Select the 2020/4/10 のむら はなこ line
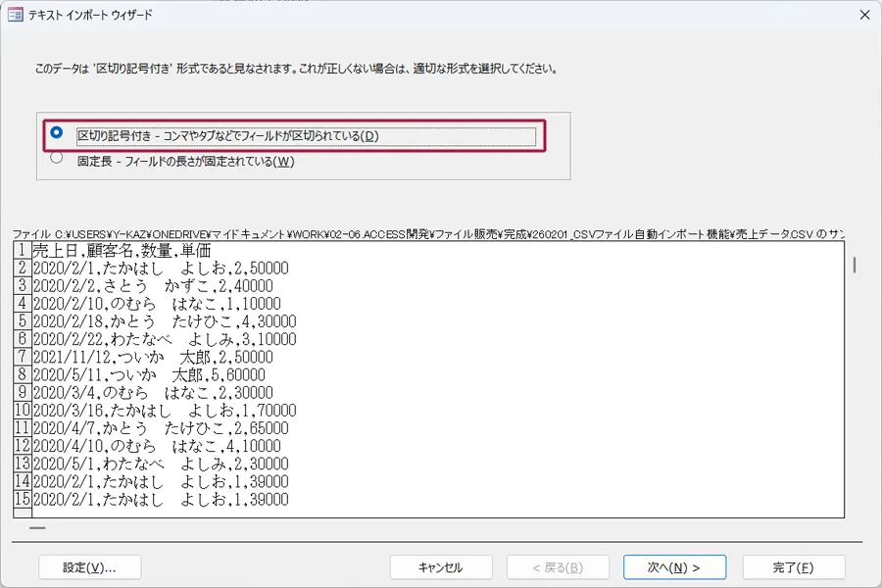The image size is (882, 588). point(157,446)
